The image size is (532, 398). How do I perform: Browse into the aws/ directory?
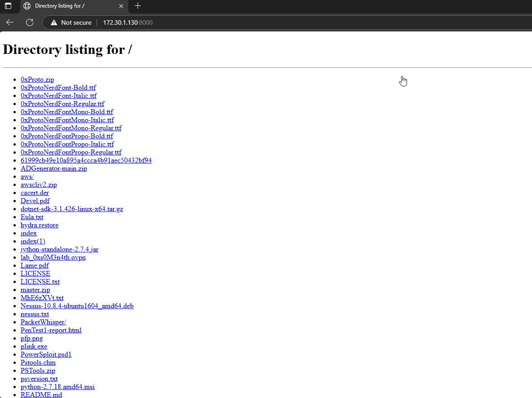(27, 177)
